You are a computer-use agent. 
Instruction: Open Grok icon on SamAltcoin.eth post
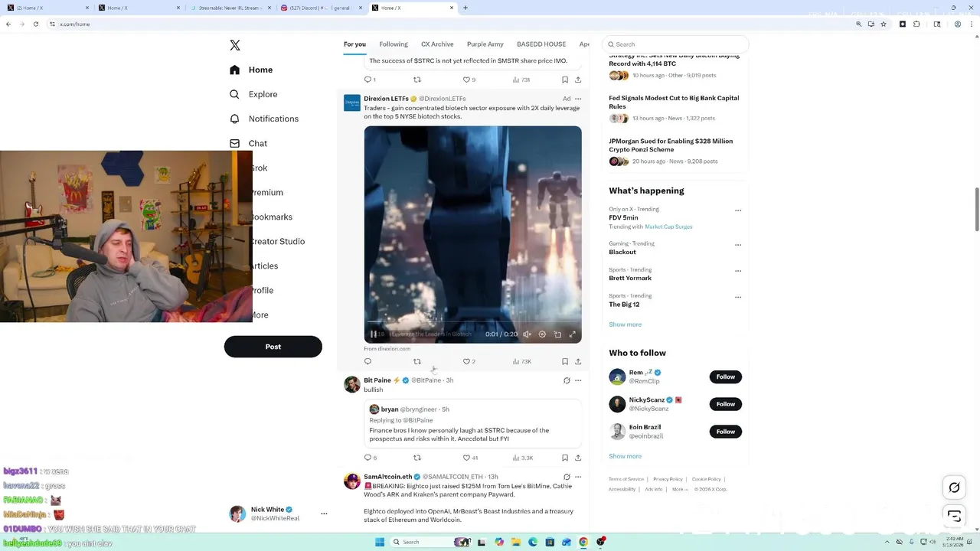[x=567, y=477]
